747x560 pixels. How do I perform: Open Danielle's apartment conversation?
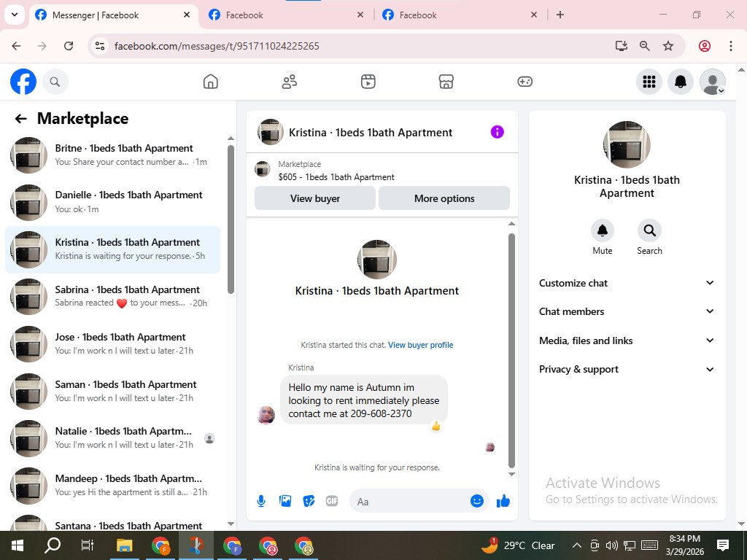pos(112,202)
